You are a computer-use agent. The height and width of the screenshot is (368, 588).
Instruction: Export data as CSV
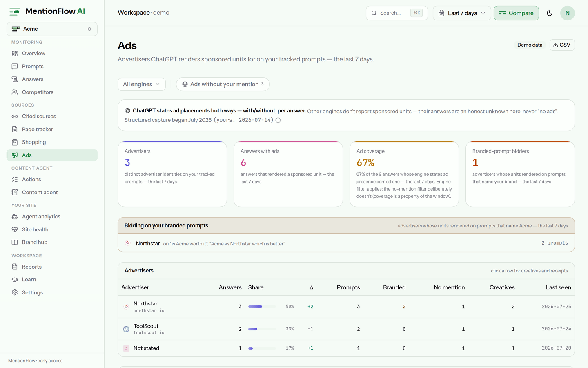click(x=562, y=45)
